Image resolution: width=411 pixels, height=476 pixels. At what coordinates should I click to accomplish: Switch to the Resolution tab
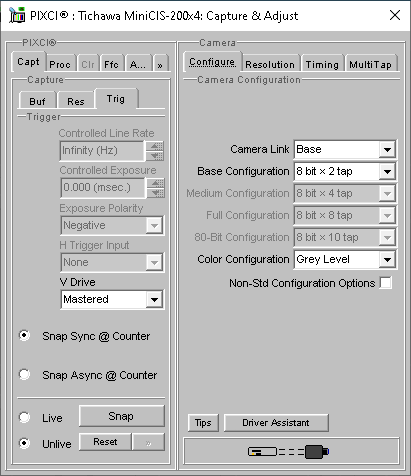(270, 64)
